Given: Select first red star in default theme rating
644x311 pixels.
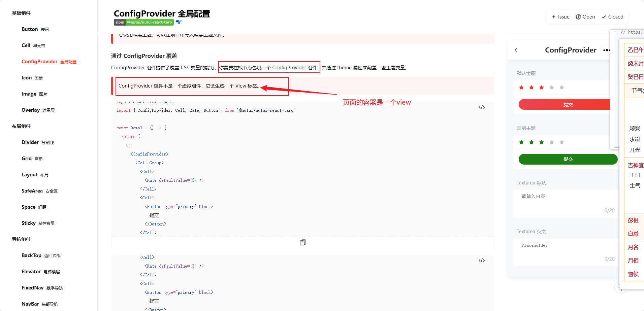Looking at the screenshot, I should [x=521, y=88].
